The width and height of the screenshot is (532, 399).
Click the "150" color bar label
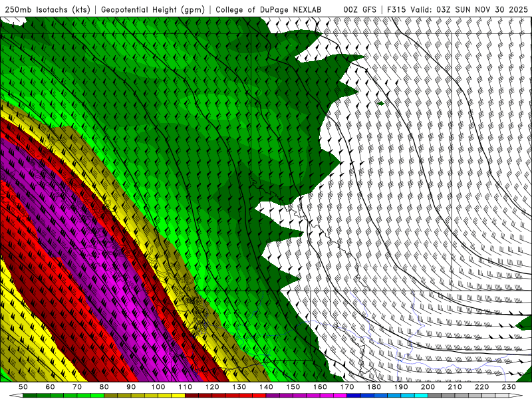point(293,387)
